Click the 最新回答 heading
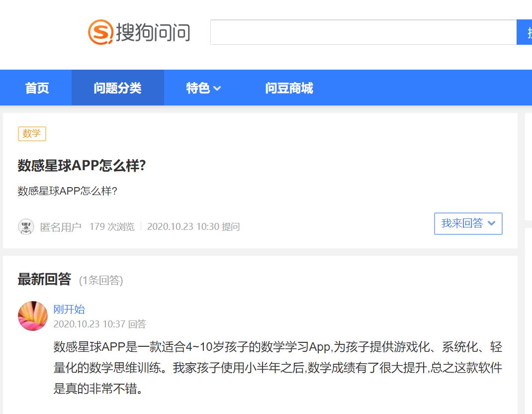The width and height of the screenshot is (532, 414). point(44,279)
